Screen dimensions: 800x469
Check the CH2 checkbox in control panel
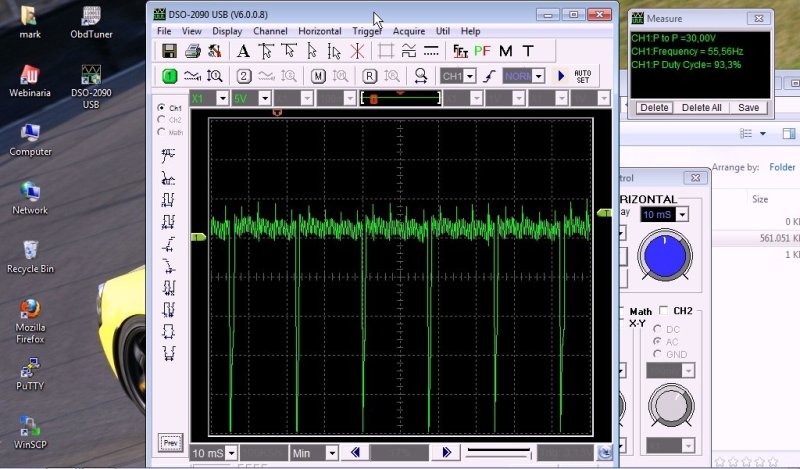(663, 310)
